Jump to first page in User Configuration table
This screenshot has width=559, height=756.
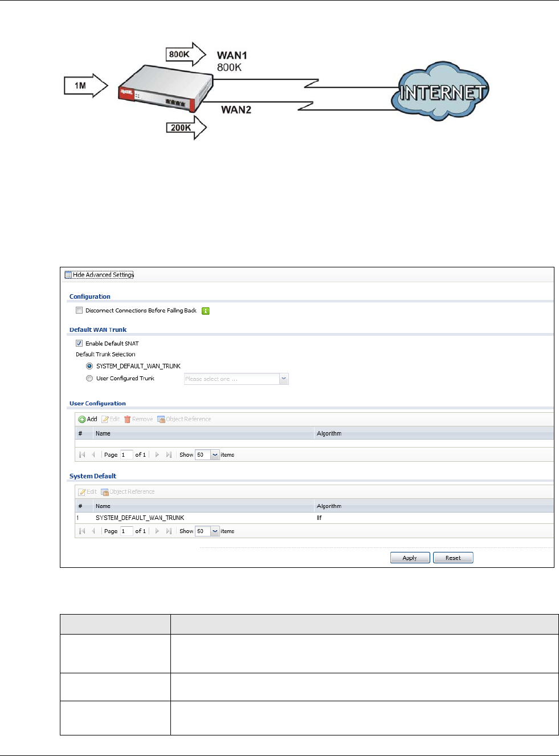[82, 454]
